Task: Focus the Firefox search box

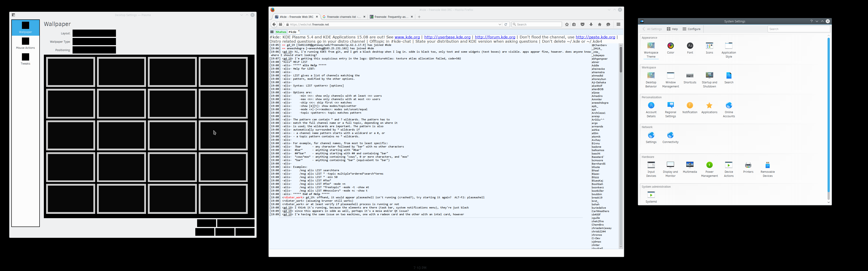Action: (x=536, y=24)
